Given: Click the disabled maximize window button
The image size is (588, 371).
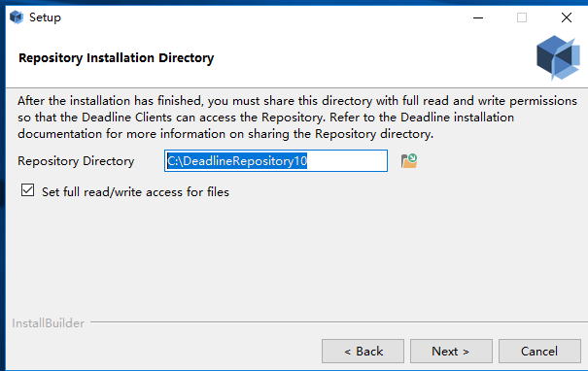Looking at the screenshot, I should [522, 17].
